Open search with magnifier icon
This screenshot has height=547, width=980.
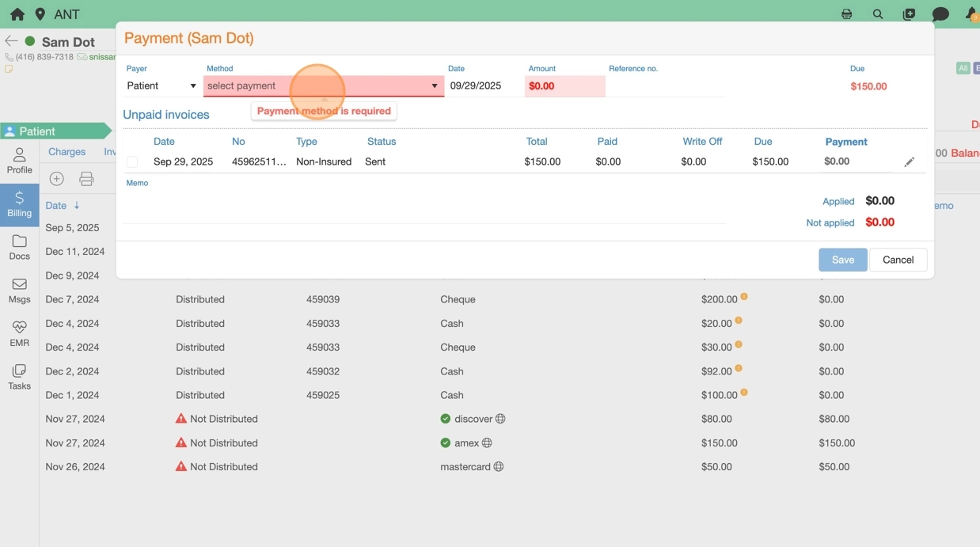click(878, 14)
